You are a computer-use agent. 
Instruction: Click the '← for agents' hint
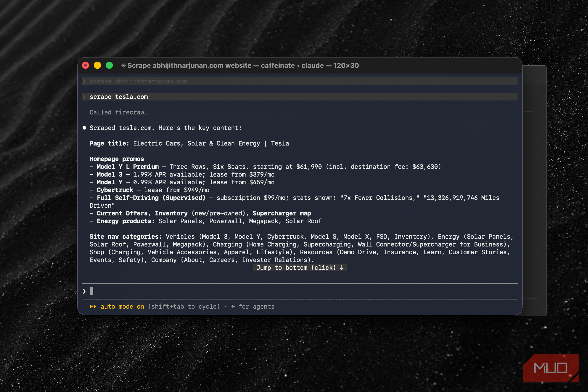pyautogui.click(x=253, y=307)
